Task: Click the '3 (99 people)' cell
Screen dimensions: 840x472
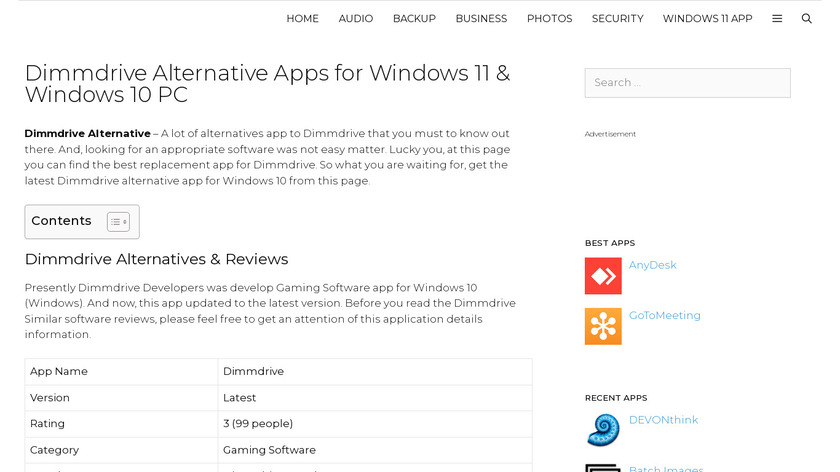Action: [375, 424]
